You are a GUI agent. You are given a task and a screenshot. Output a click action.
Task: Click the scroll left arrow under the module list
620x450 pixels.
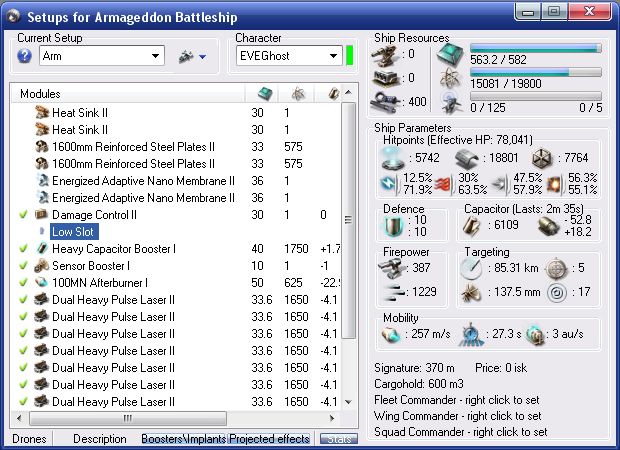click(x=19, y=418)
